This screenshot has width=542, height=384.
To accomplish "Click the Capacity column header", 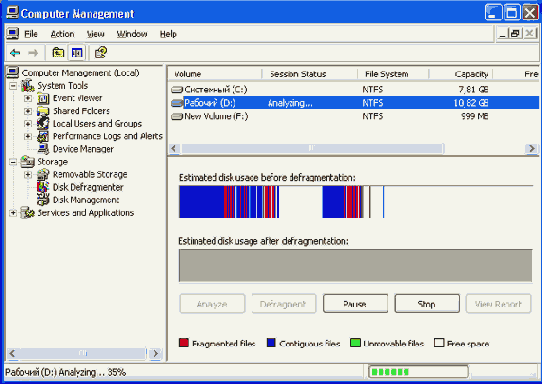I will pos(461,74).
